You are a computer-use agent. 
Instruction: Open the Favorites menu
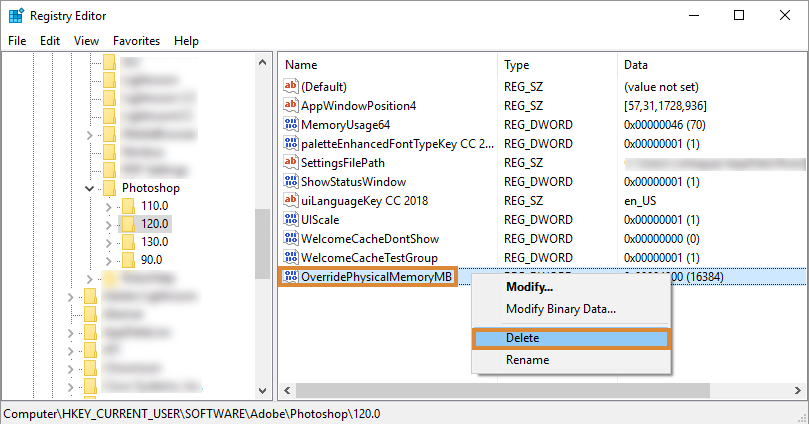tap(136, 41)
